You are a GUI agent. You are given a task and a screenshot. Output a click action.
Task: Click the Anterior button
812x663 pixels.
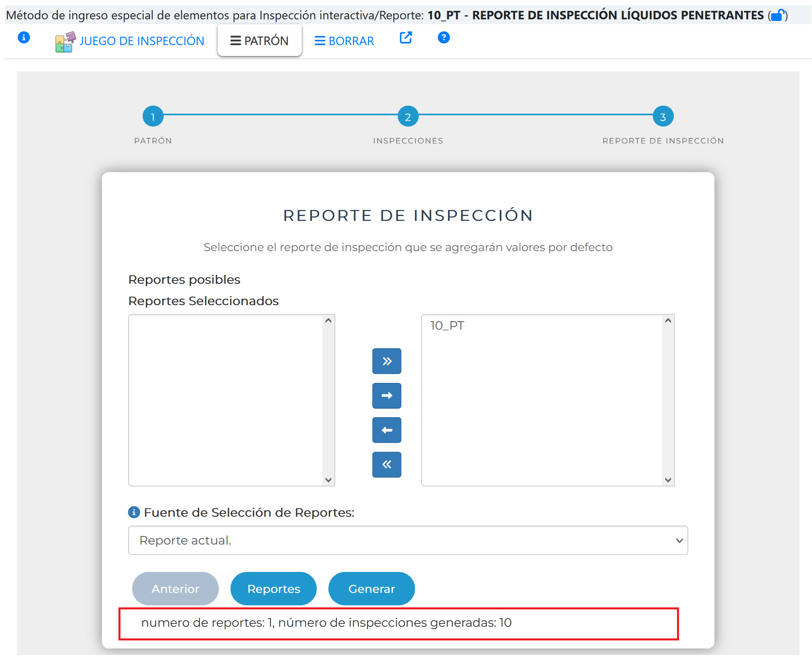click(x=175, y=588)
